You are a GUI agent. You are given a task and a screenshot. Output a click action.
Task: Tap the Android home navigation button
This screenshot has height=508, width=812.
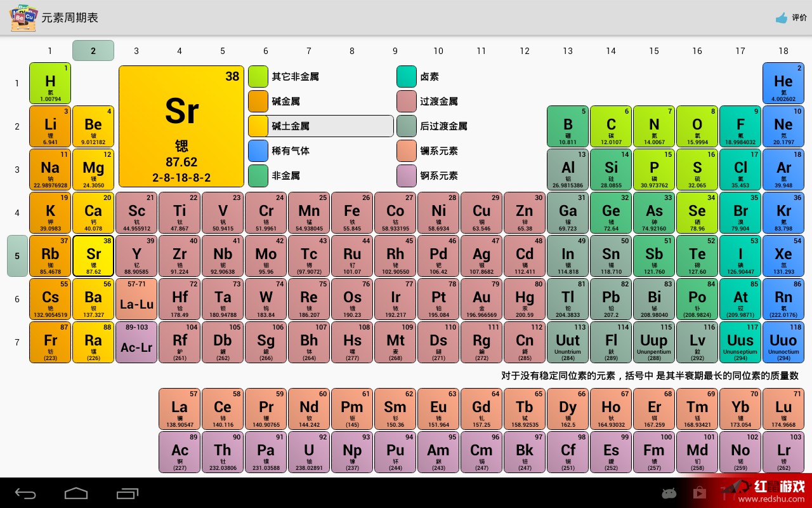(76, 493)
